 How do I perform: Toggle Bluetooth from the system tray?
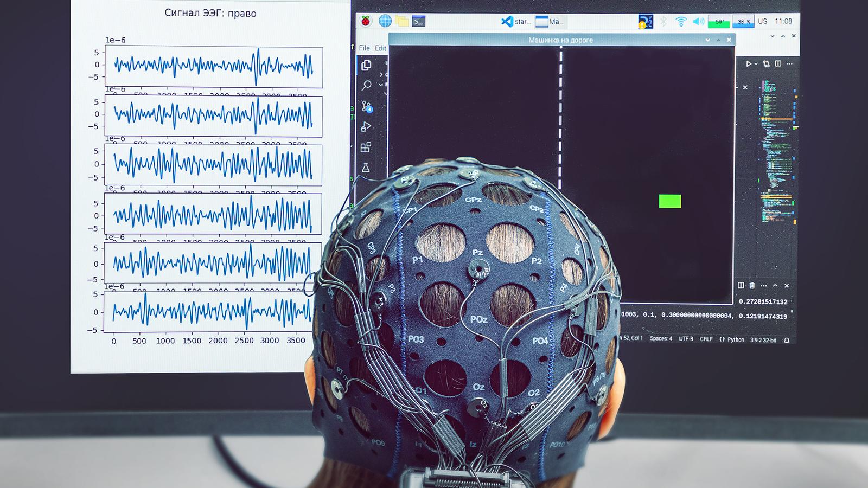pos(663,22)
